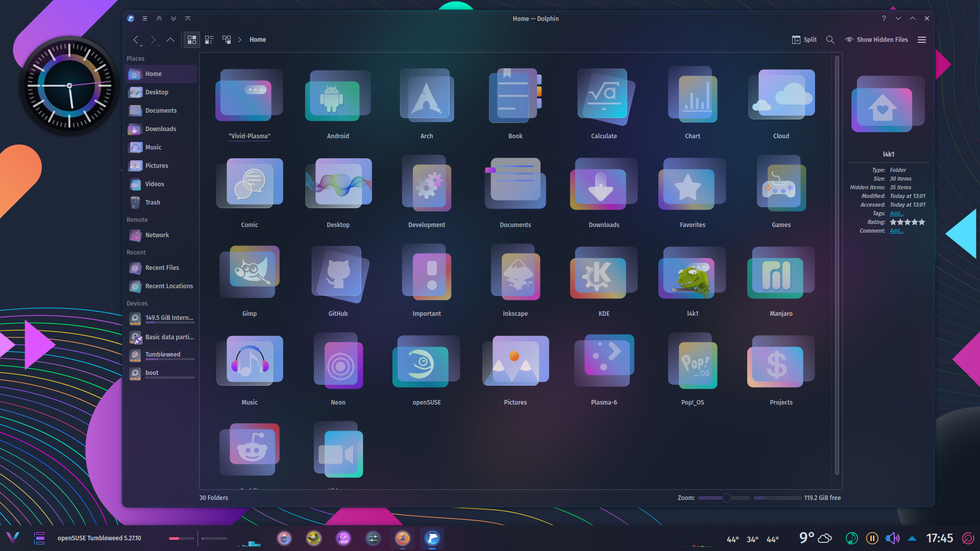Open the Neon folder
The width and height of the screenshot is (980, 551).
(x=338, y=370)
